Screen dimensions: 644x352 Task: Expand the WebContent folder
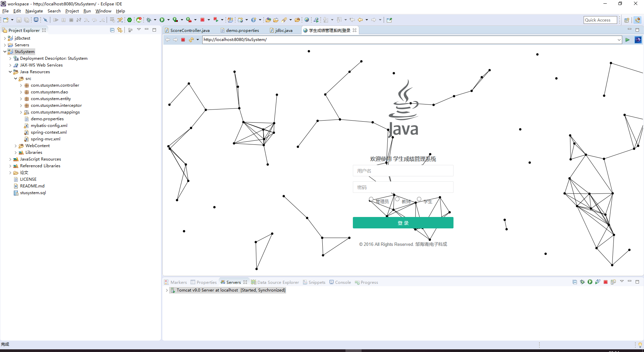click(x=15, y=145)
